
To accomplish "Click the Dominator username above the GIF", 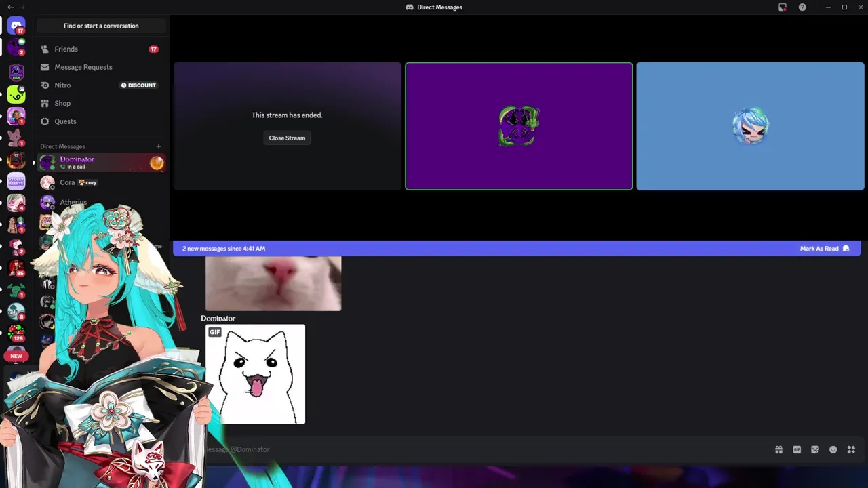I will pos(218,318).
